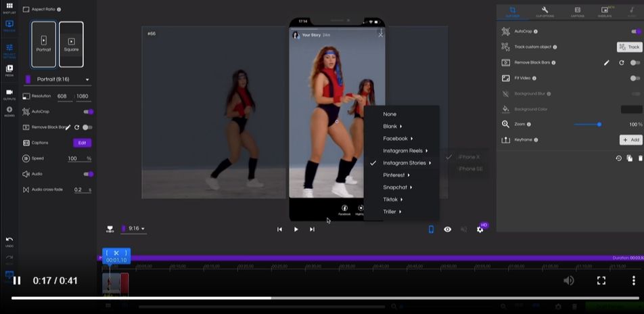This screenshot has width=644, height=314.
Task: Expand the Facebook submenu
Action: pyautogui.click(x=398, y=139)
